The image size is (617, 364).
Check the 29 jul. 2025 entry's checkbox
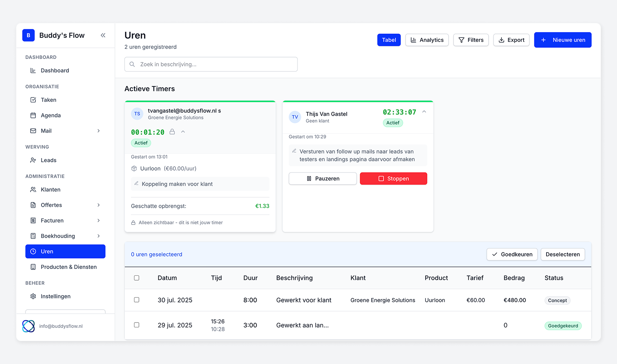tap(137, 325)
